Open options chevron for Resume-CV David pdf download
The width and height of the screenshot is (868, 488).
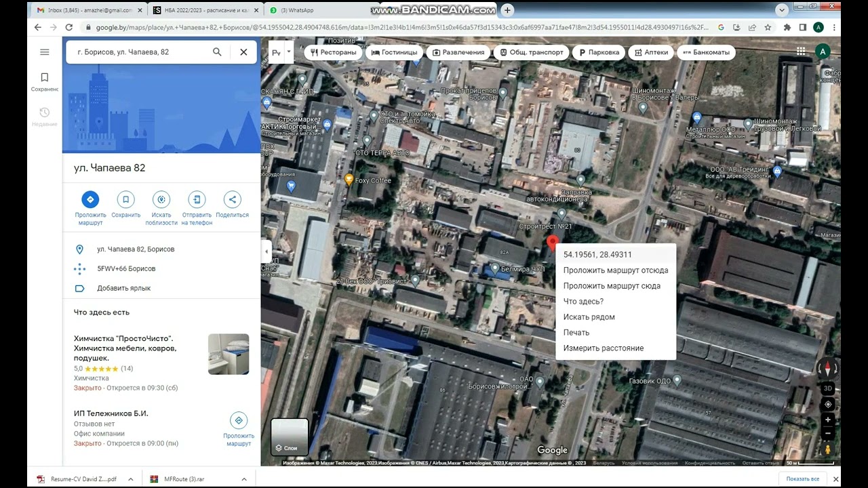point(132,479)
